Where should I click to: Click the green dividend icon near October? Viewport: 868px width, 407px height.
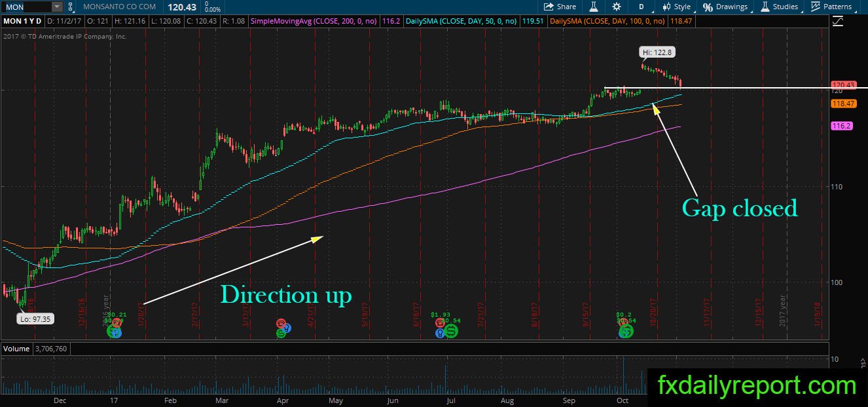coord(626,332)
